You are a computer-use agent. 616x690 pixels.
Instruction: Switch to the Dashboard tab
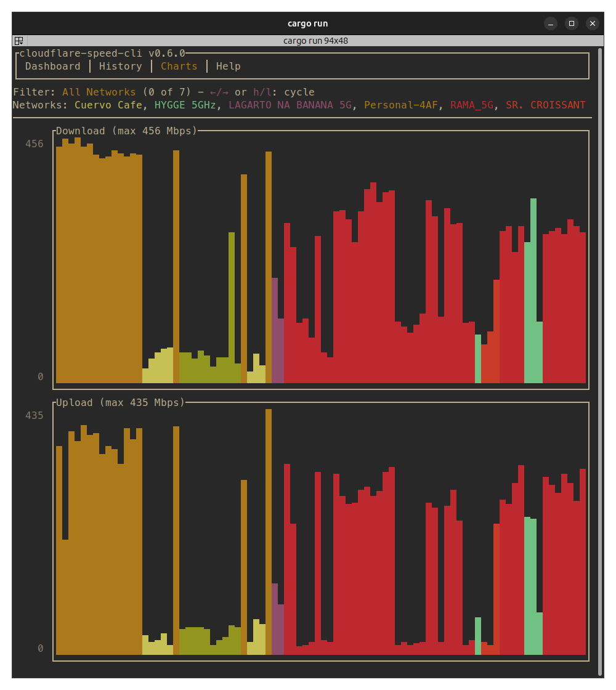tap(53, 66)
